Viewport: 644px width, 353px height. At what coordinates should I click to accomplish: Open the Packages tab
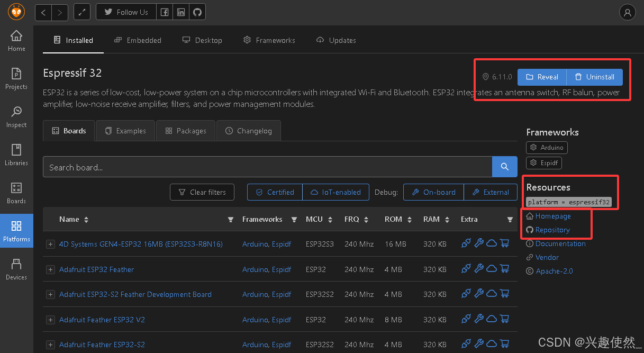pos(186,131)
